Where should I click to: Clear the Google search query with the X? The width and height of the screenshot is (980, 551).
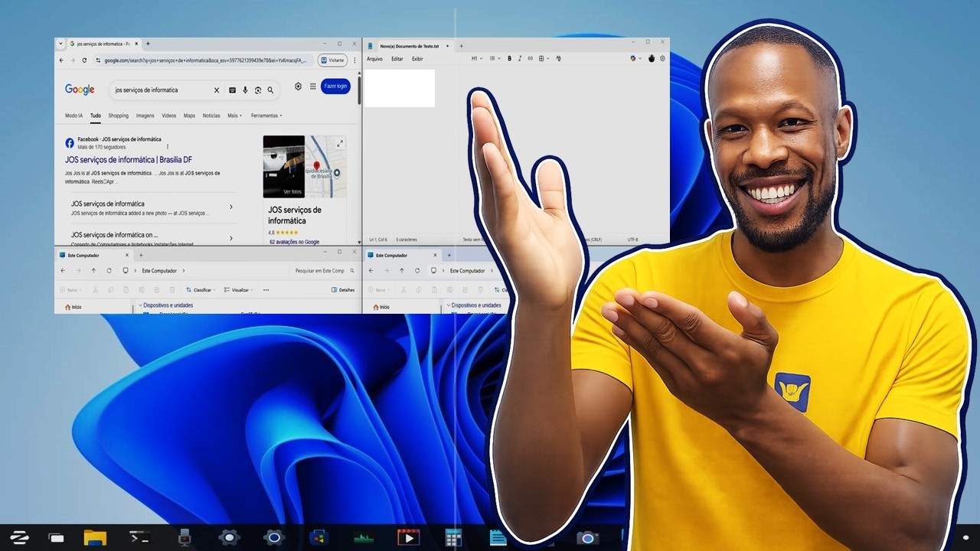217,90
